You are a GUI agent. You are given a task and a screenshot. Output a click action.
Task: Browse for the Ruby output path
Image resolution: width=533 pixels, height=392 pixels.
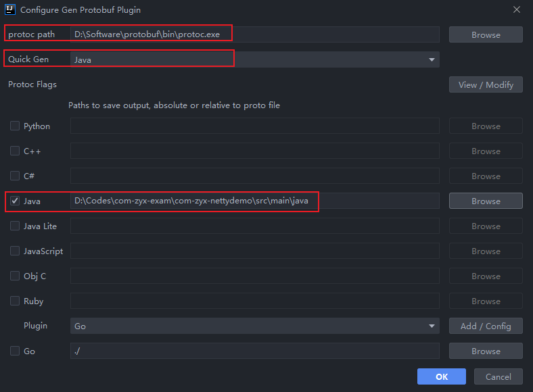[x=486, y=301]
